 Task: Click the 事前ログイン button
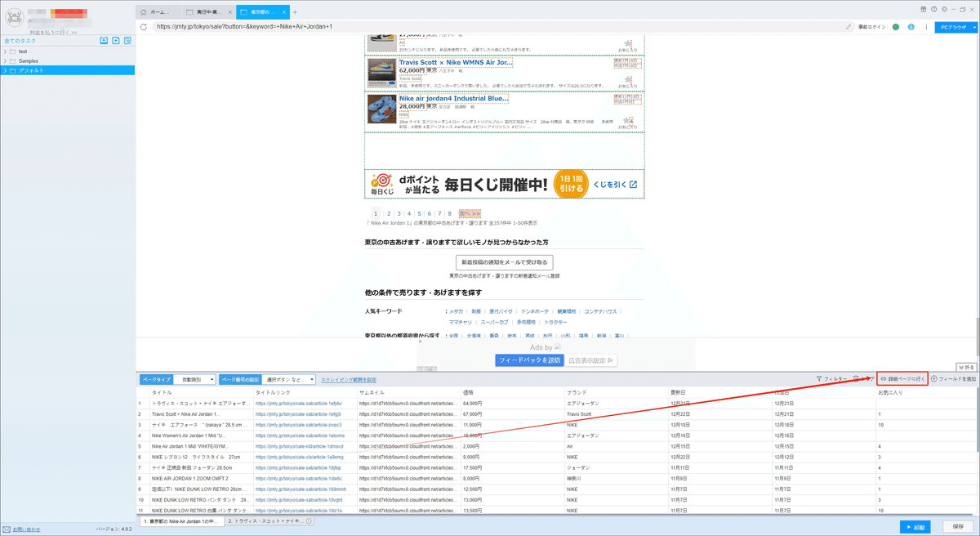point(871,27)
